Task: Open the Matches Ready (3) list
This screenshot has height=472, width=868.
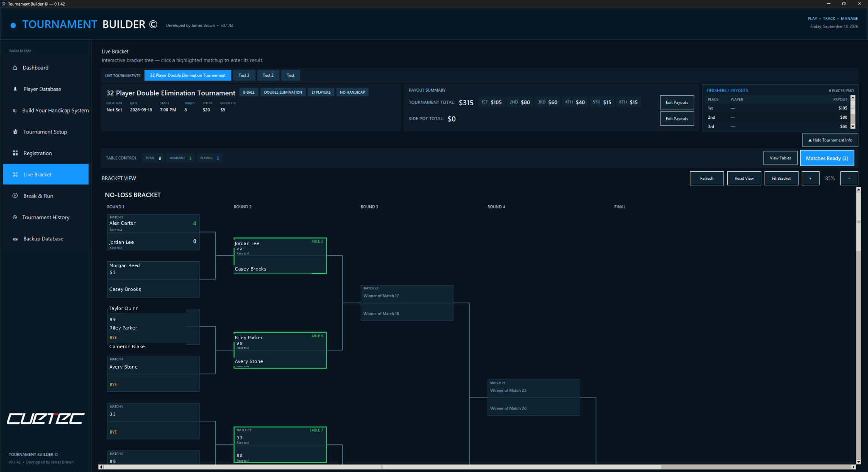Action: tap(827, 158)
